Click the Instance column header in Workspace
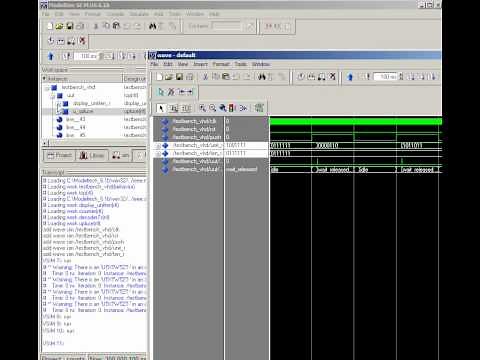The image size is (480, 360). coord(82,79)
